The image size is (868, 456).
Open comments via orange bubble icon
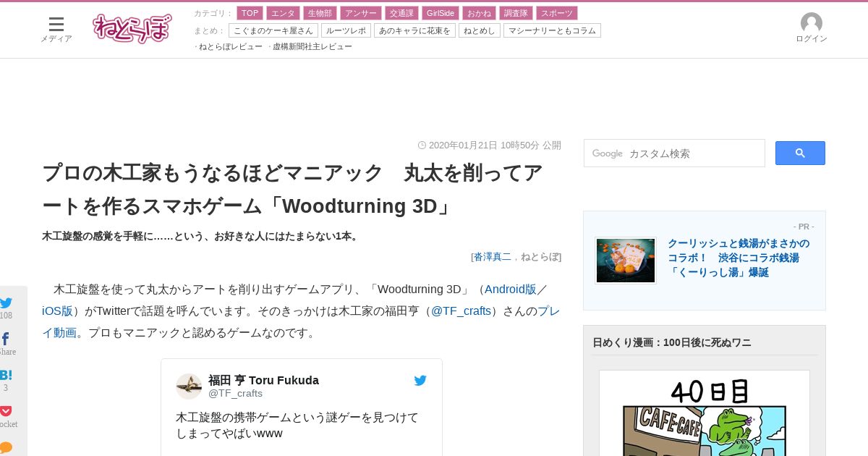tap(6, 447)
